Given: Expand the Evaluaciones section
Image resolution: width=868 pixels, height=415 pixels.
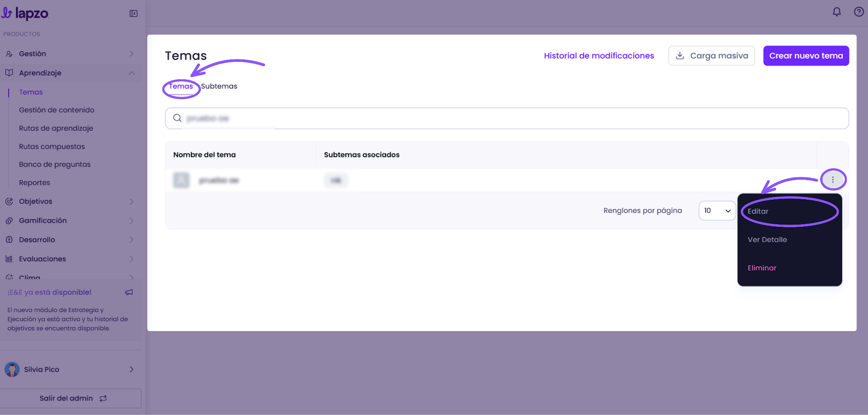Looking at the screenshot, I should pyautogui.click(x=131, y=259).
